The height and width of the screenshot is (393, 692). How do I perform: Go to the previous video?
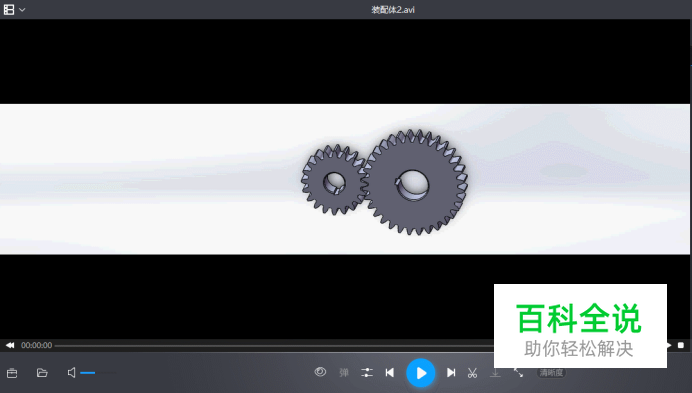[x=390, y=373]
